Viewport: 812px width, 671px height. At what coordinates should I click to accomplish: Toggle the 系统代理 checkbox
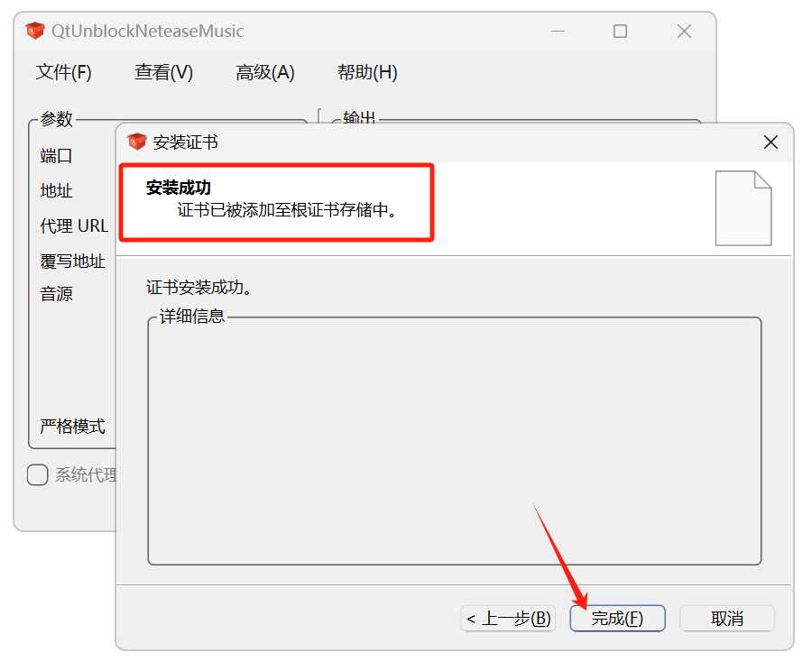click(38, 474)
